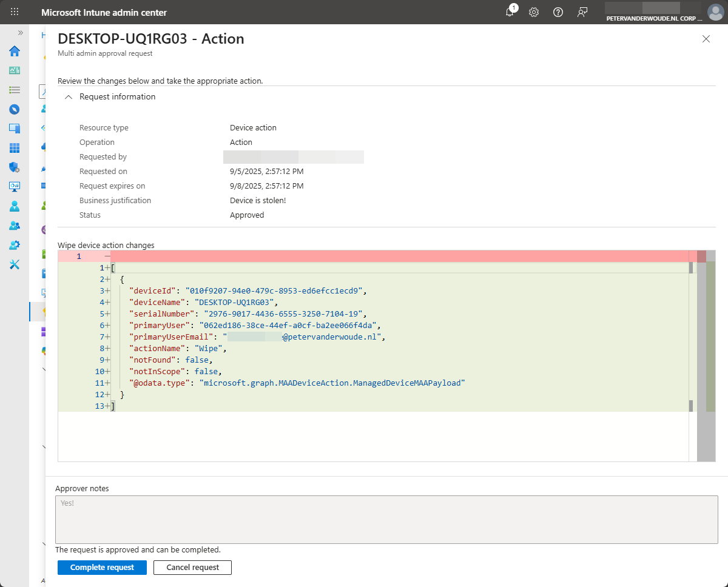
Task: Open Tenant administration icon in the sidebar
Action: [x=15, y=245]
